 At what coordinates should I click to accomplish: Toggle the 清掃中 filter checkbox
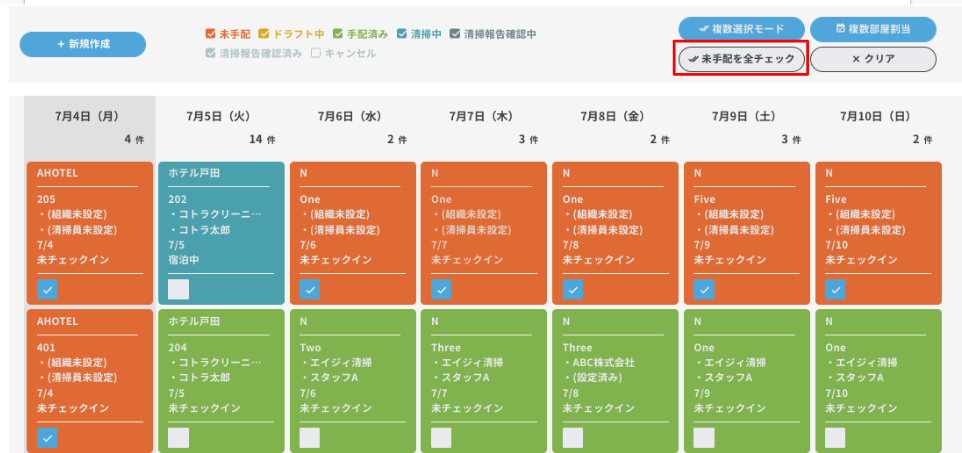point(402,34)
